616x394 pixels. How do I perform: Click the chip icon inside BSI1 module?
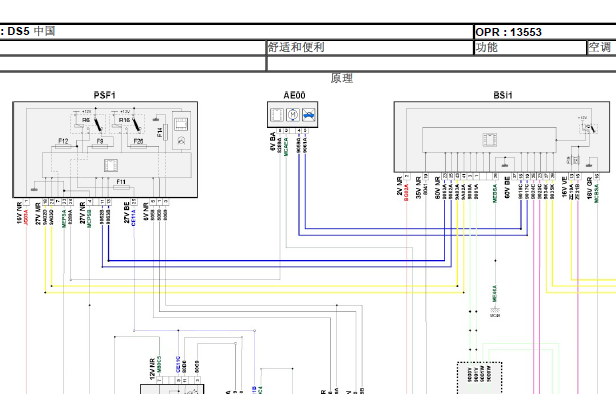click(490, 140)
